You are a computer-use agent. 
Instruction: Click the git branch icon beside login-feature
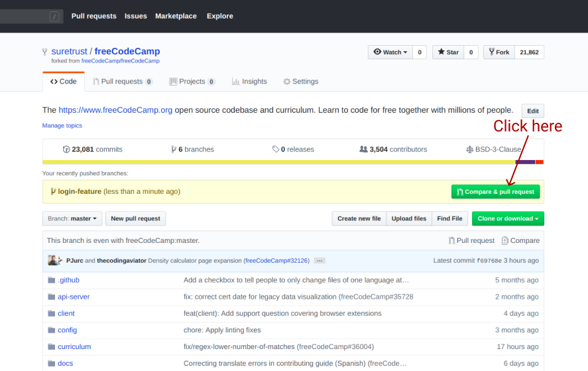point(53,192)
